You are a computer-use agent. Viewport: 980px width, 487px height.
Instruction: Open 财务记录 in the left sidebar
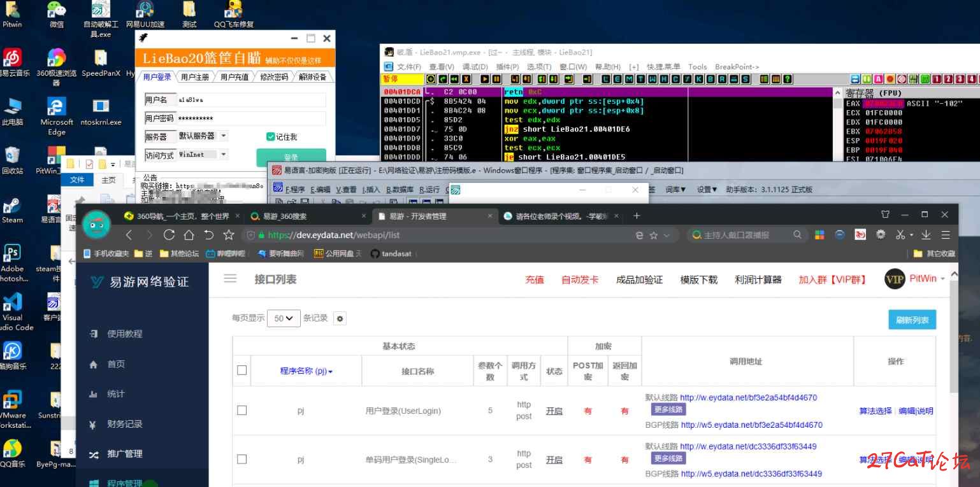click(124, 424)
